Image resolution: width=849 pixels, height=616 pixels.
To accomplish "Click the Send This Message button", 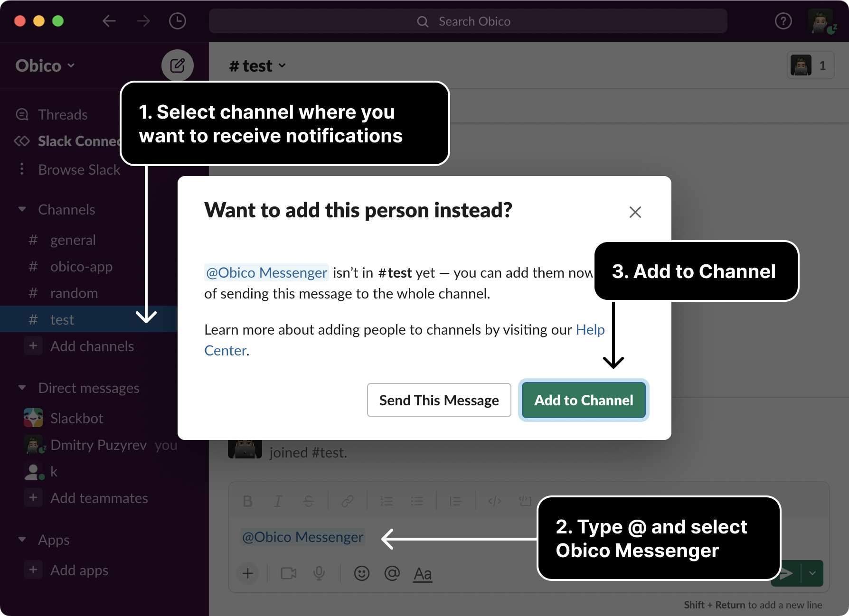I will pyautogui.click(x=439, y=400).
